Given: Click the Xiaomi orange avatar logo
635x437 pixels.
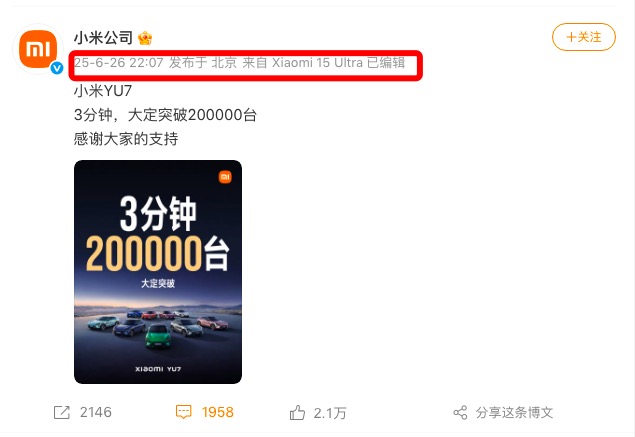Looking at the screenshot, I should pos(38,49).
